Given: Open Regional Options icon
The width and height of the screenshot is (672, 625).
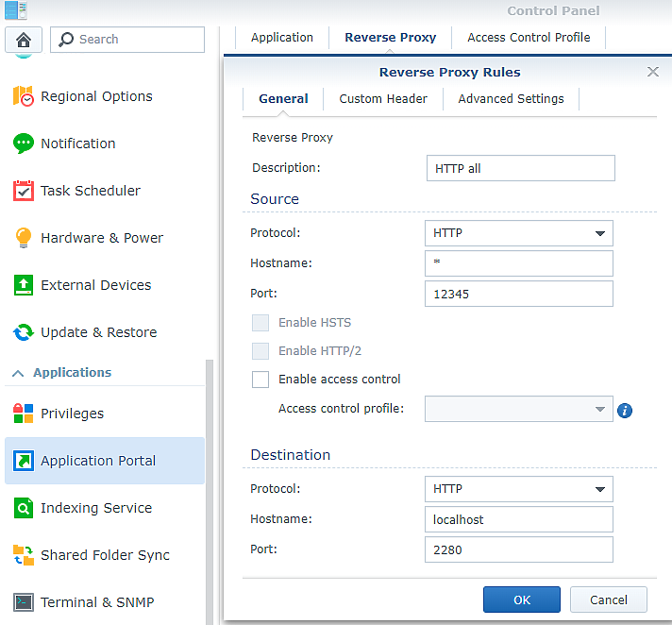Looking at the screenshot, I should click(x=24, y=96).
